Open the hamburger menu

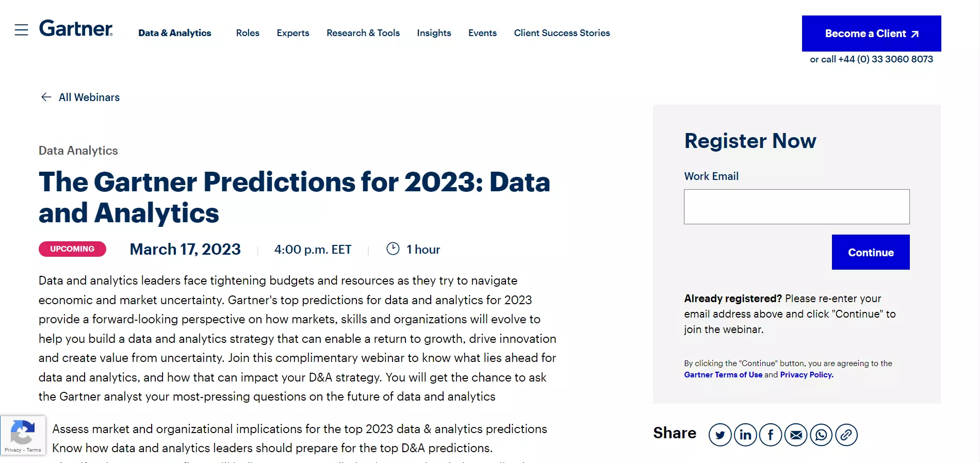pyautogui.click(x=21, y=30)
